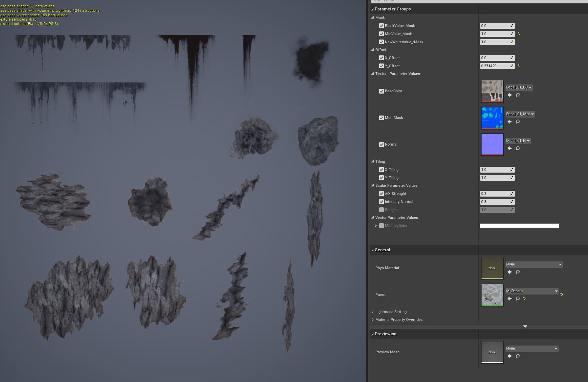588x382 pixels.
Task: Click the AO_Strenght value field
Action: coord(495,194)
